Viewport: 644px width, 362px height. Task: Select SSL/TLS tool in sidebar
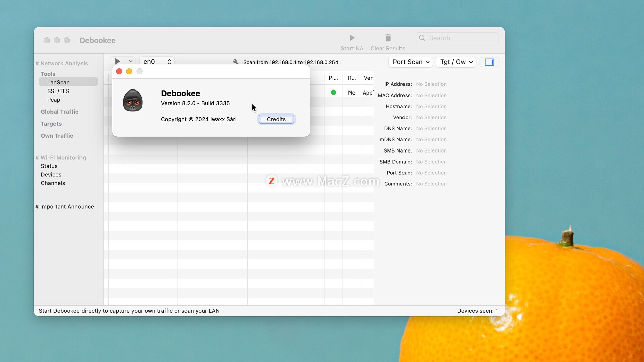[58, 91]
